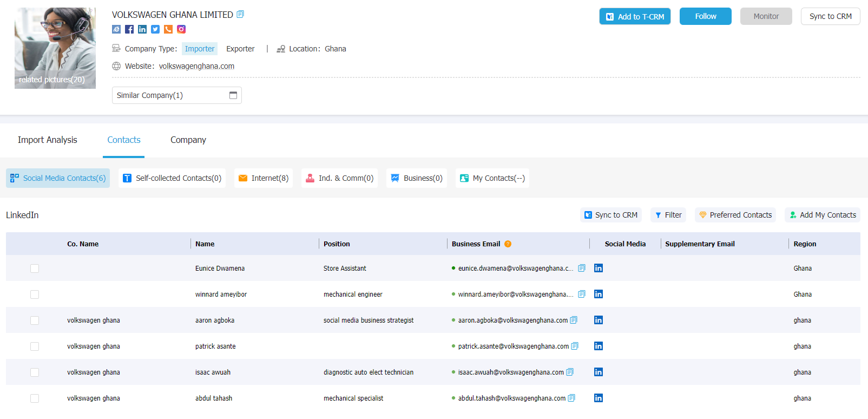The width and height of the screenshot is (868, 419).
Task: Open related pictures(20) thumbnail
Action: point(55,48)
